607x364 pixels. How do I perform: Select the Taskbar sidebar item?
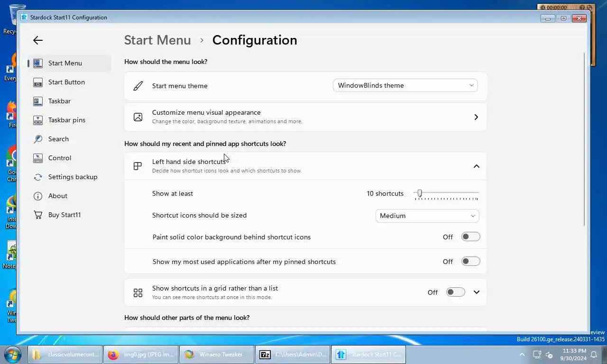[x=70, y=101]
